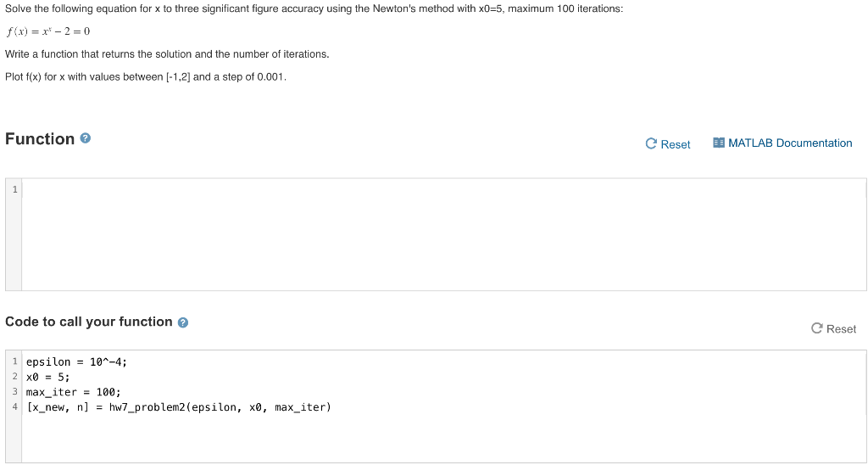868x465 pixels.
Task: Reset the Function editor using Reset text
Action: click(676, 144)
